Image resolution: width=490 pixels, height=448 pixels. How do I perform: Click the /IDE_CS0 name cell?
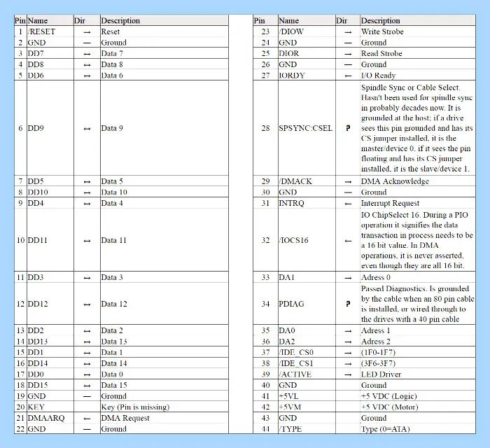tap(307, 352)
